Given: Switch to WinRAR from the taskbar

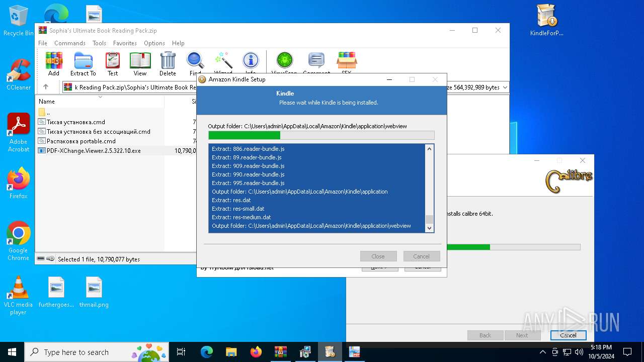Looking at the screenshot, I should pyautogui.click(x=280, y=352).
